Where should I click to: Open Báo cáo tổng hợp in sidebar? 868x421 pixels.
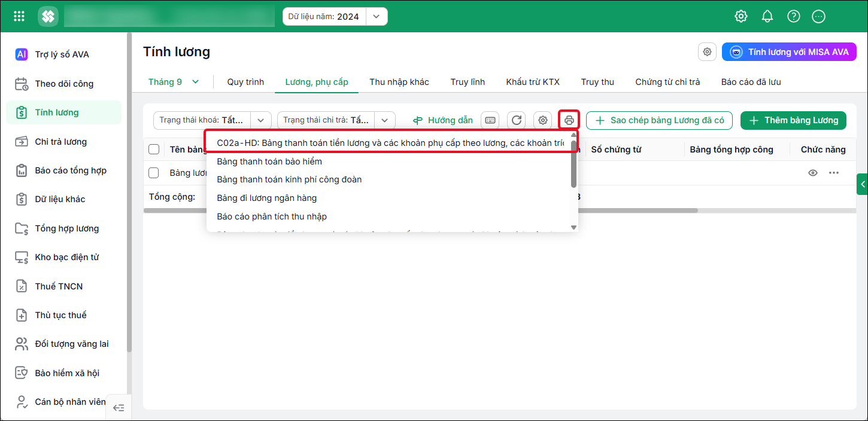pos(63,170)
